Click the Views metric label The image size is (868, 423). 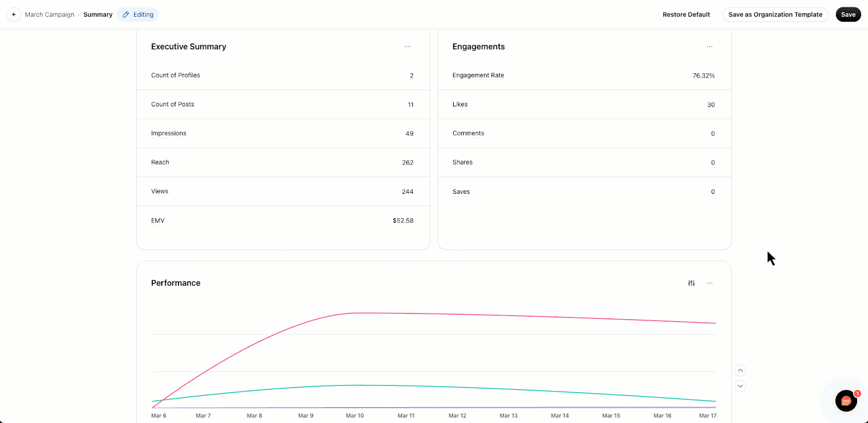click(x=159, y=191)
